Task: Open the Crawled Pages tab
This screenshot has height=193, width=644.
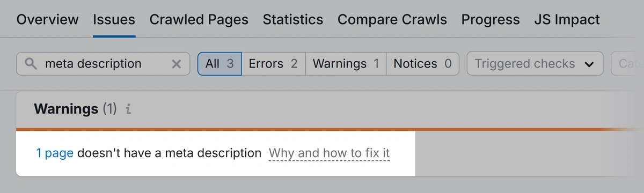Action: click(x=199, y=20)
